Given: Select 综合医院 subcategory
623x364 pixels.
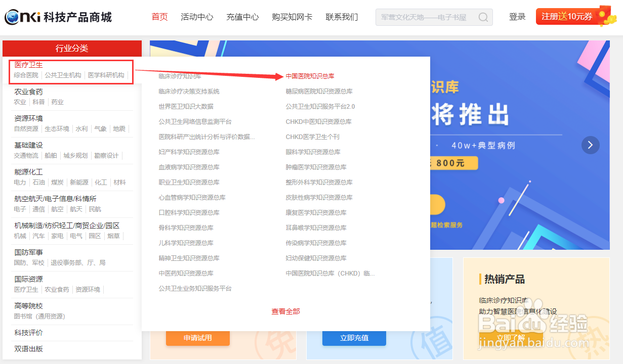Looking at the screenshot, I should 26,75.
